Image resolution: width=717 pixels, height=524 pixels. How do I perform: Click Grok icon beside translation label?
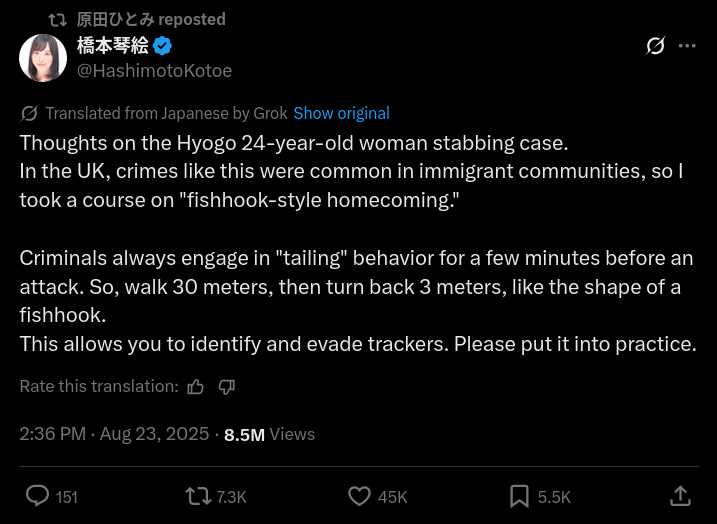click(29, 113)
